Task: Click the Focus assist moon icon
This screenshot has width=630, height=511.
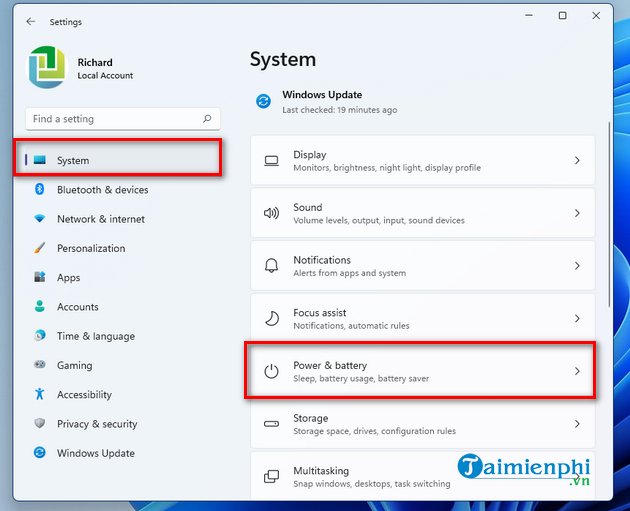Action: 272,318
